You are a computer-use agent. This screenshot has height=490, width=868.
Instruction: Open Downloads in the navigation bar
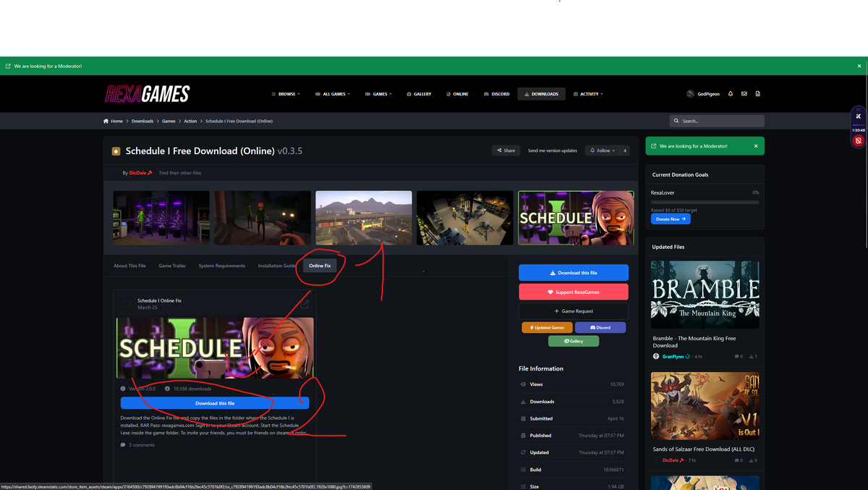(x=541, y=94)
